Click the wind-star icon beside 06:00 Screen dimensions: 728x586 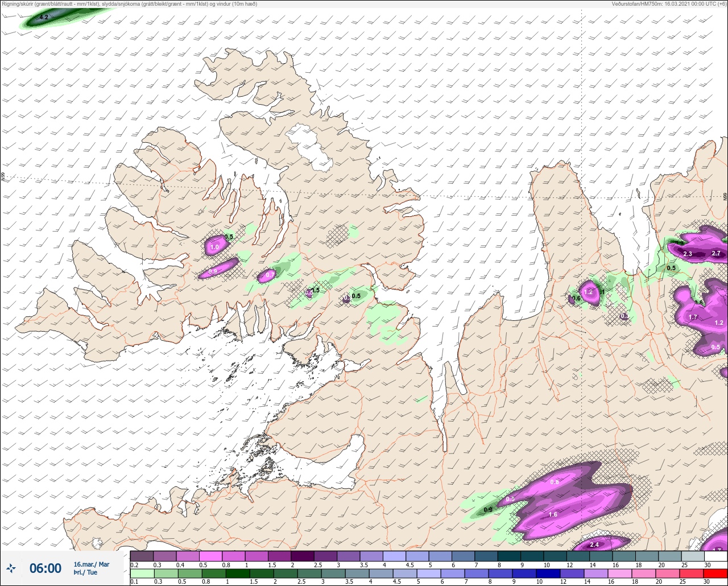11,568
